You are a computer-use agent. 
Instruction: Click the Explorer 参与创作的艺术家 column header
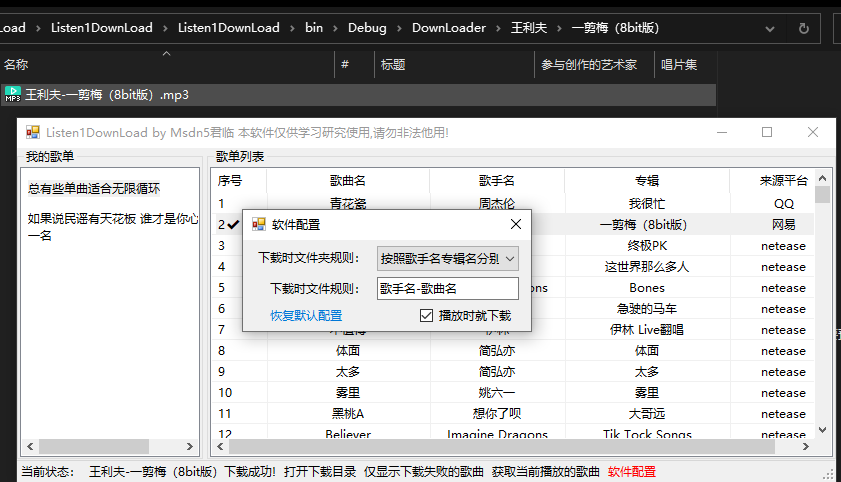[x=594, y=65]
